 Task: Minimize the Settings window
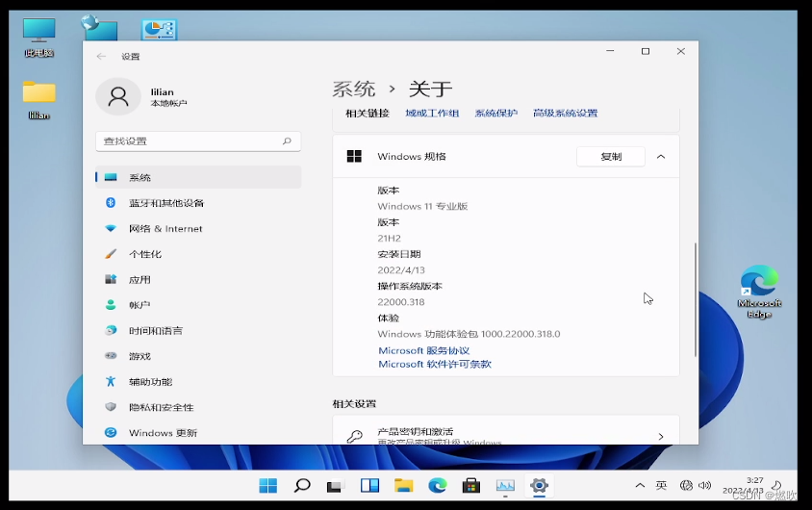tap(610, 51)
